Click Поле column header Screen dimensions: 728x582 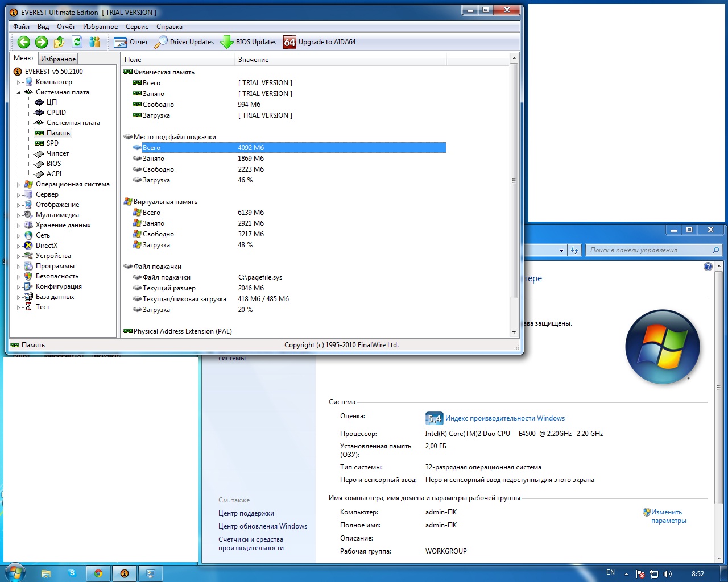(177, 60)
